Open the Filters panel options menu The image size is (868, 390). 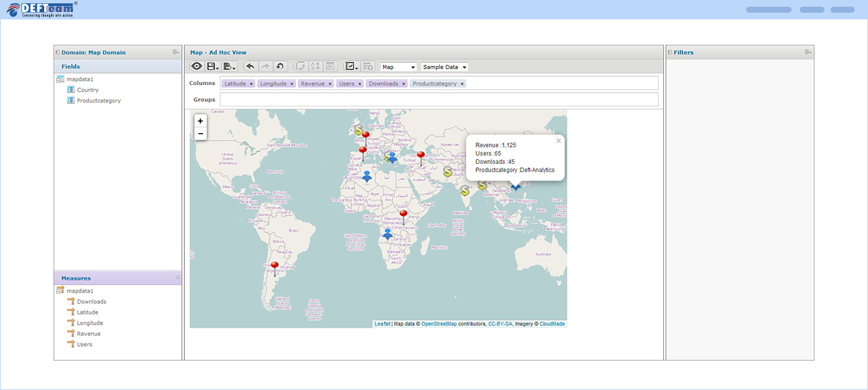pyautogui.click(x=808, y=52)
